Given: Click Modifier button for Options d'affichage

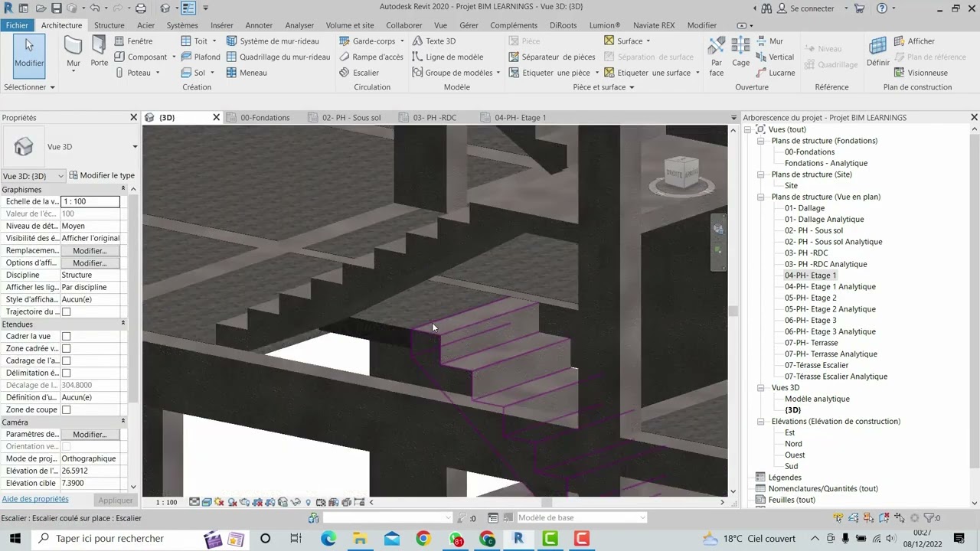Looking at the screenshot, I should tap(90, 262).
